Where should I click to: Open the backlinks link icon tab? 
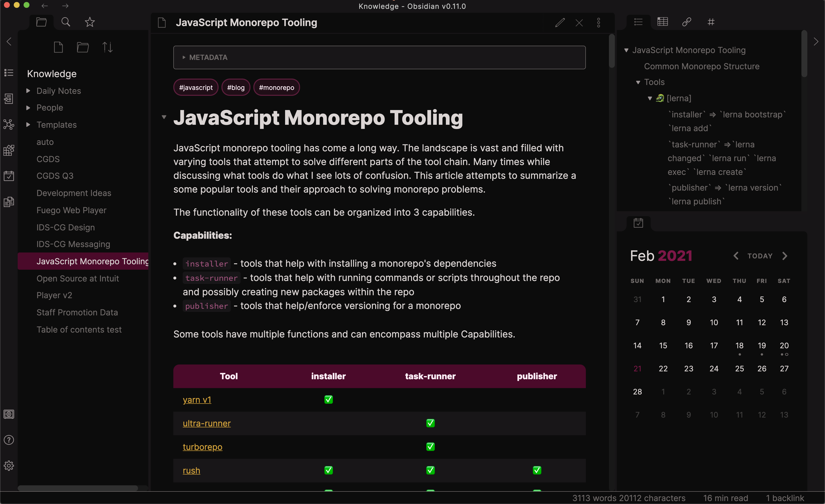(x=686, y=22)
